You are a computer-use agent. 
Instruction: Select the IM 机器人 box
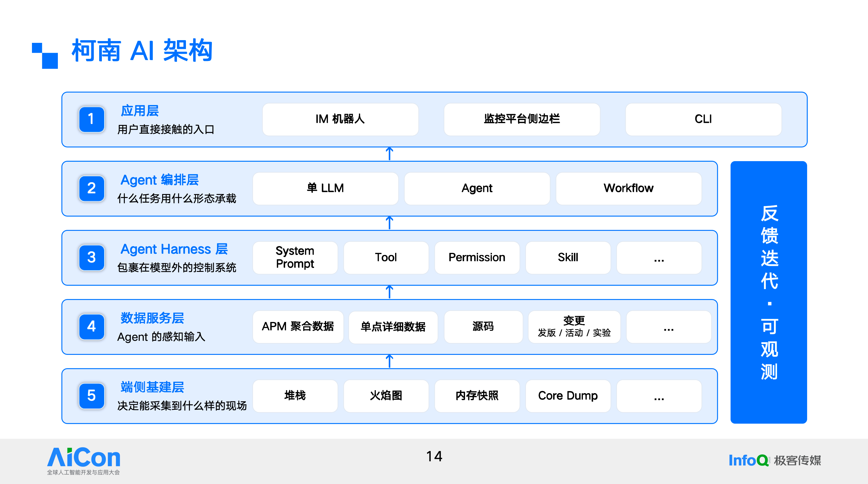click(340, 119)
